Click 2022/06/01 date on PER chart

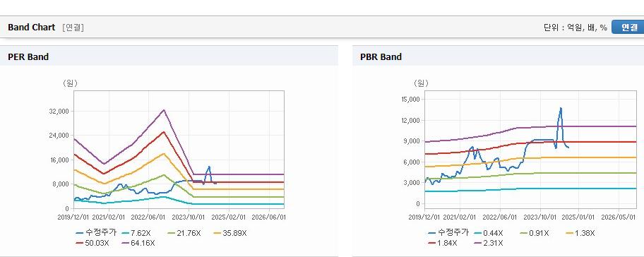[148, 217]
